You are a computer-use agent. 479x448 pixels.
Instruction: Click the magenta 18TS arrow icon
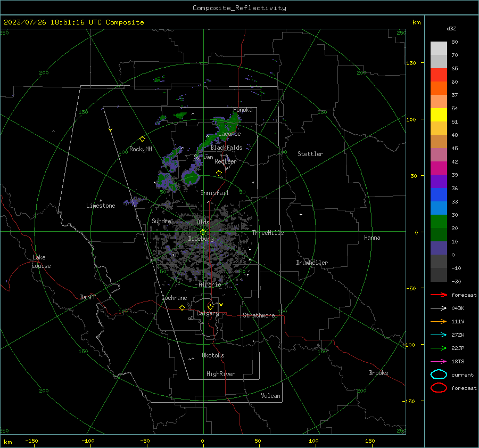point(439,362)
